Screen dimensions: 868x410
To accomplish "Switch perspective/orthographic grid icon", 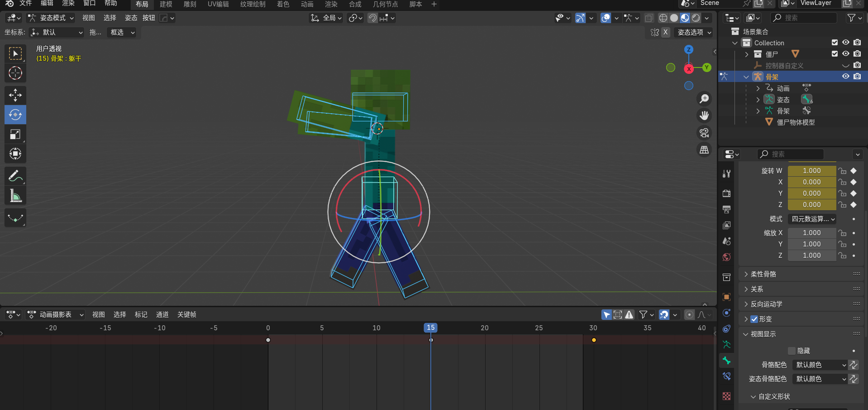I will [x=704, y=150].
